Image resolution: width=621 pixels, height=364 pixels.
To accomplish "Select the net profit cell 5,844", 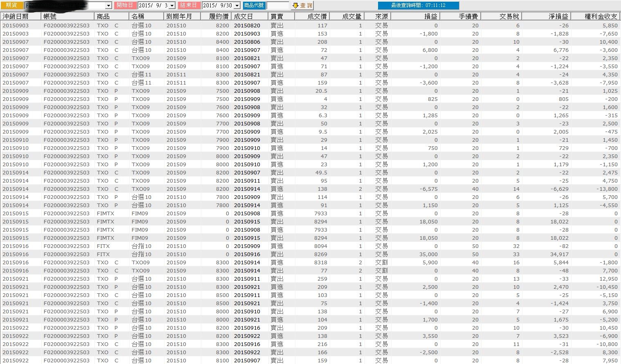I will point(561,262).
